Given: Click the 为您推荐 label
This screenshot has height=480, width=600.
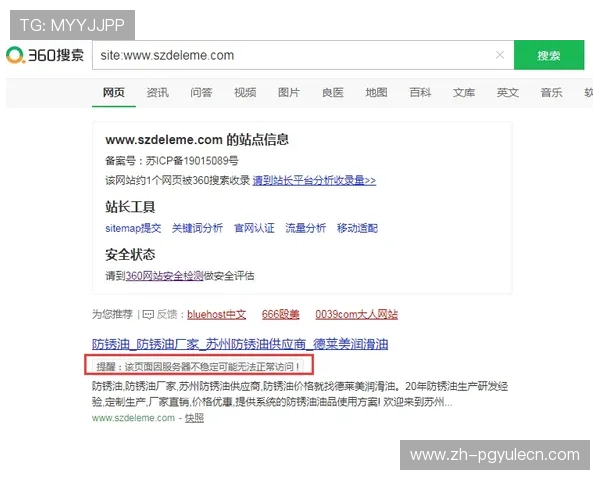Looking at the screenshot, I should [112, 315].
